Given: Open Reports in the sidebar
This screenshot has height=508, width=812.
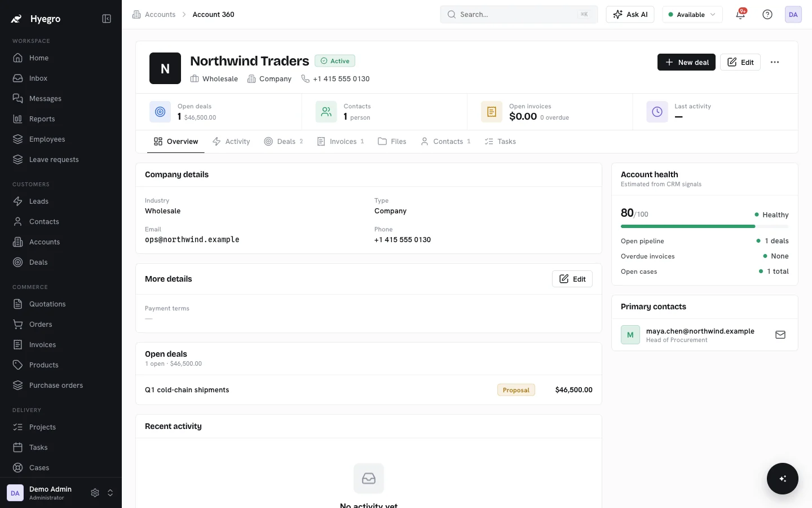Looking at the screenshot, I should coord(61,119).
